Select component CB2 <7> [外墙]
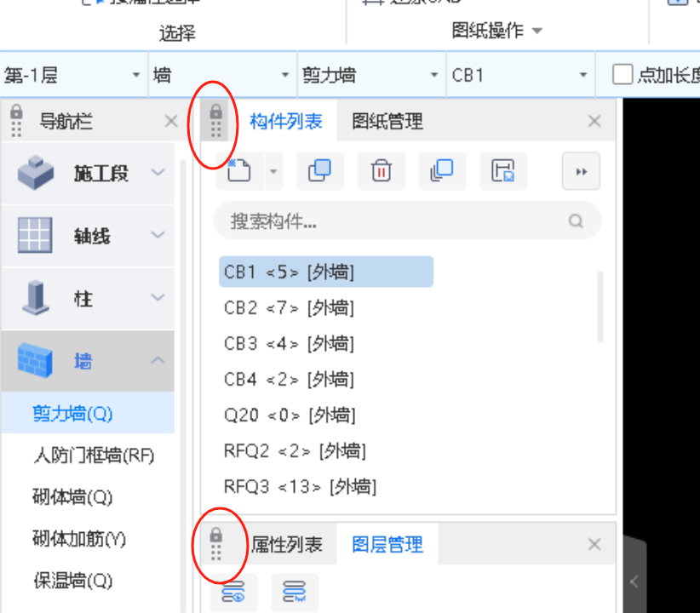Viewport: 700px width, 613px height. tap(289, 308)
